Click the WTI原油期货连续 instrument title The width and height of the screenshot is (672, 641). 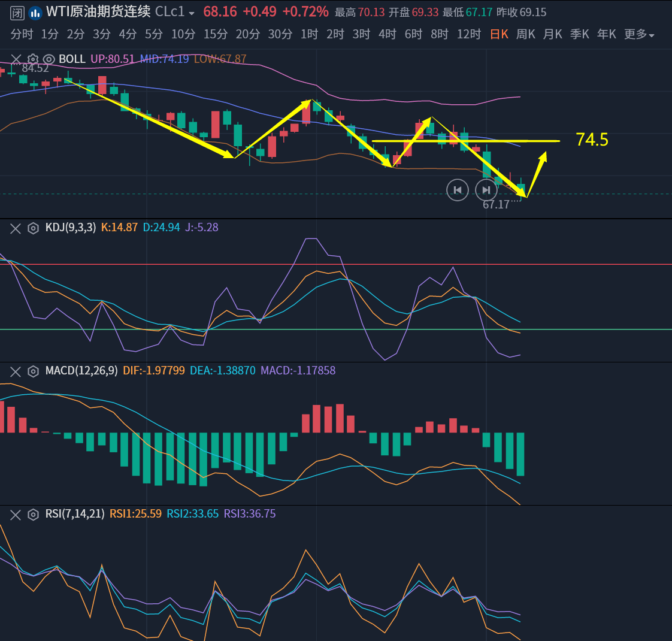point(98,12)
